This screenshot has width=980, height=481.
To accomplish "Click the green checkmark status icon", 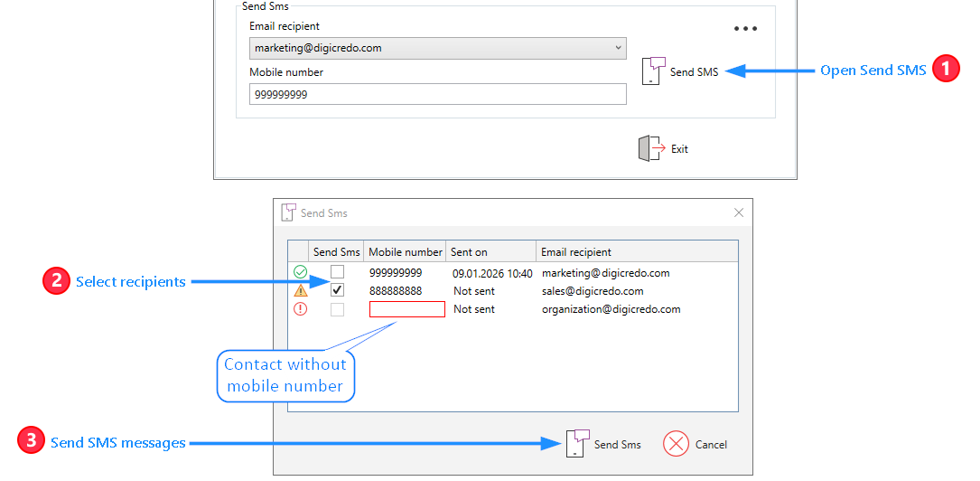I will point(300,272).
